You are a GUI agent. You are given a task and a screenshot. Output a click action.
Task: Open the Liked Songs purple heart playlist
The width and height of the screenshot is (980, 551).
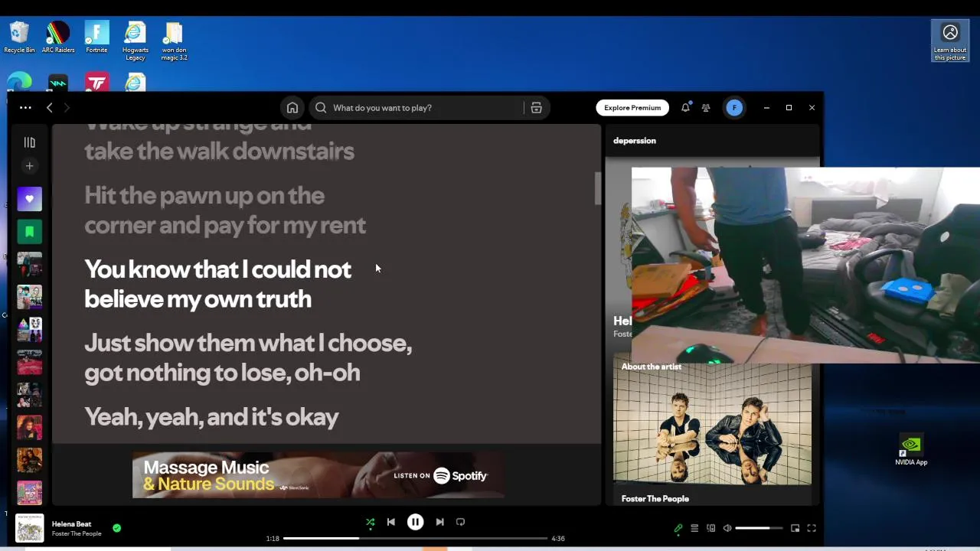click(29, 199)
